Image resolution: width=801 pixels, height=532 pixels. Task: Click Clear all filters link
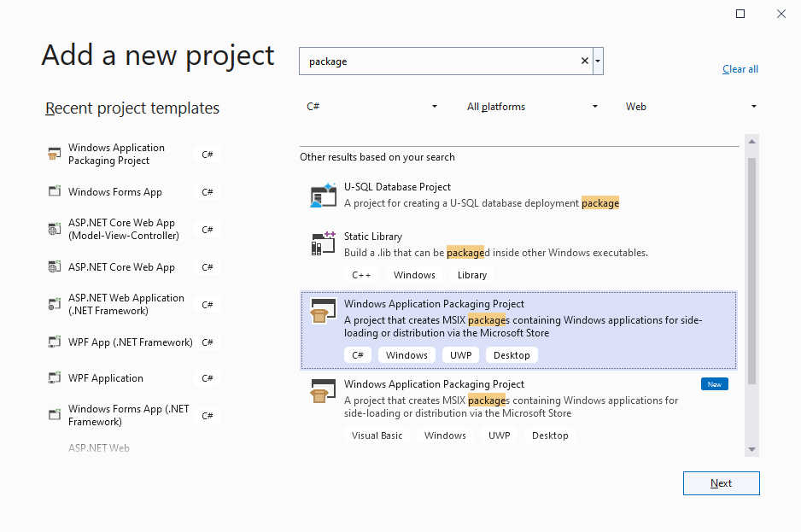(x=740, y=69)
